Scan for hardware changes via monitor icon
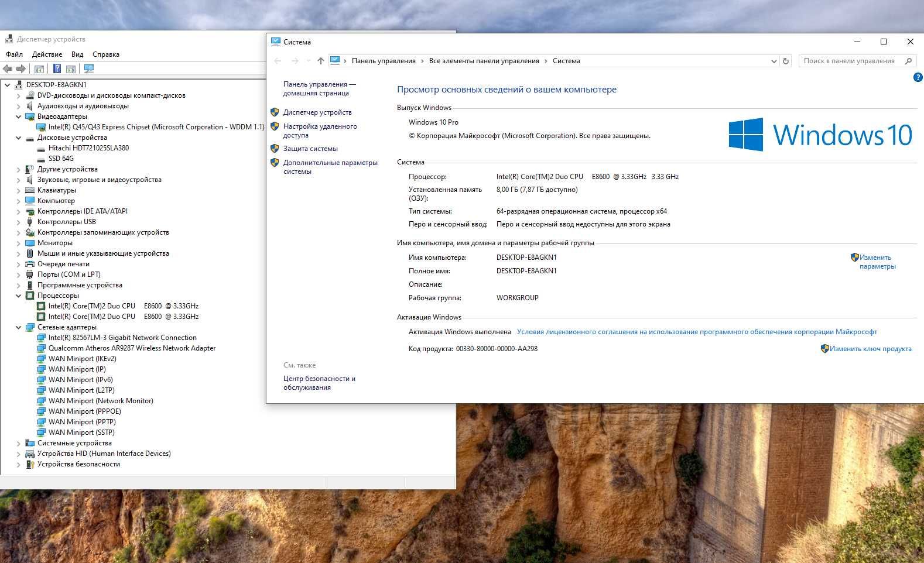The image size is (924, 563). tap(89, 68)
